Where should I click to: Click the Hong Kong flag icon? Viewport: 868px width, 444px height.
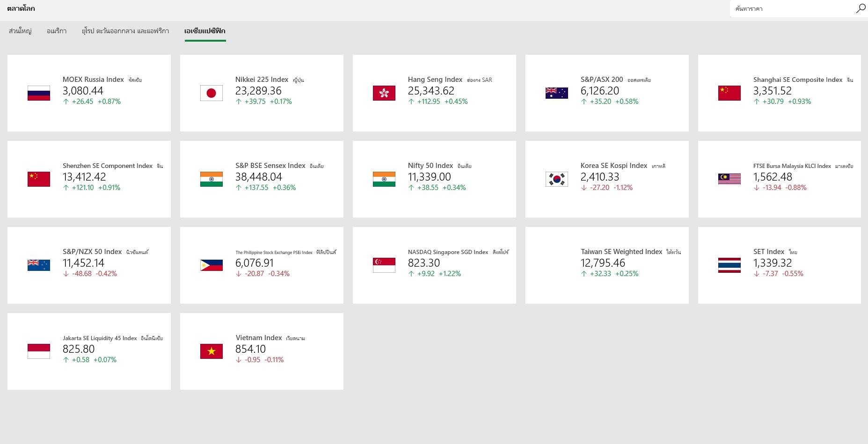384,93
